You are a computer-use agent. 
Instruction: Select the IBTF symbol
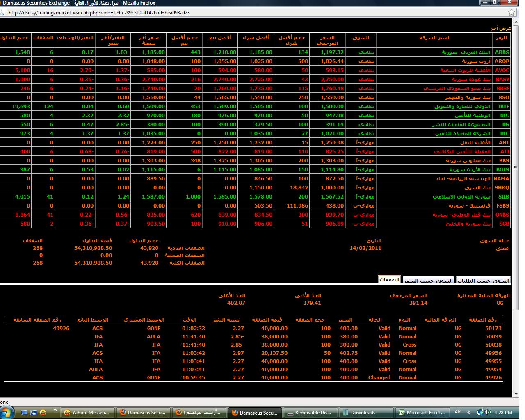click(x=503, y=107)
